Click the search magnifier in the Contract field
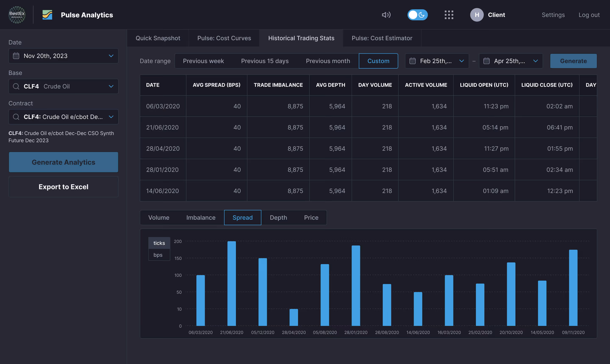This screenshot has height=364, width=610. [x=16, y=117]
